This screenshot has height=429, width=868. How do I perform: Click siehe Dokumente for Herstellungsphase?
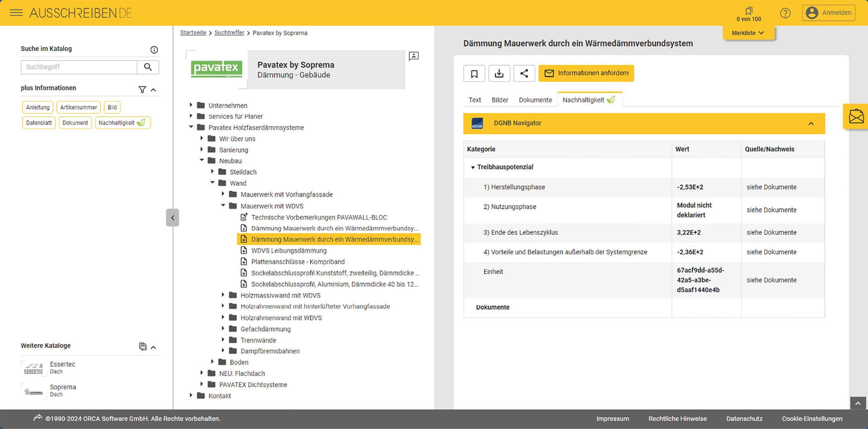tap(771, 187)
